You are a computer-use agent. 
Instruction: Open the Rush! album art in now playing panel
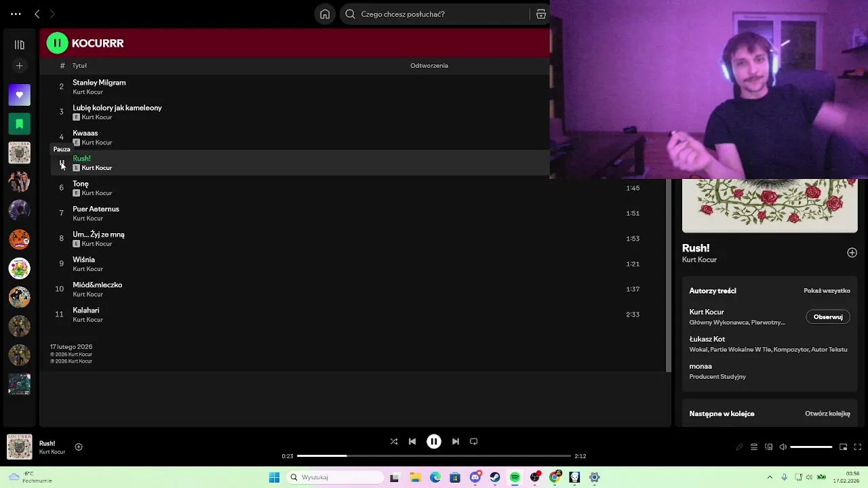pyautogui.click(x=770, y=206)
